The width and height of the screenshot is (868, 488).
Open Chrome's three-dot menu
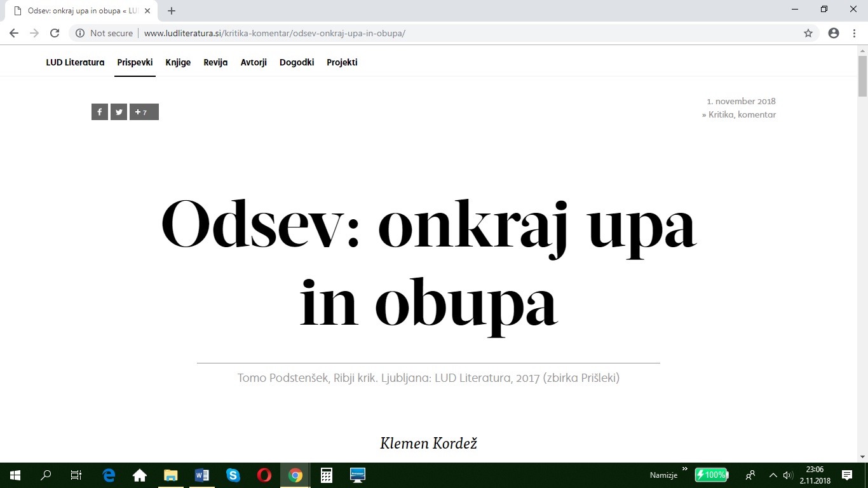coord(855,33)
